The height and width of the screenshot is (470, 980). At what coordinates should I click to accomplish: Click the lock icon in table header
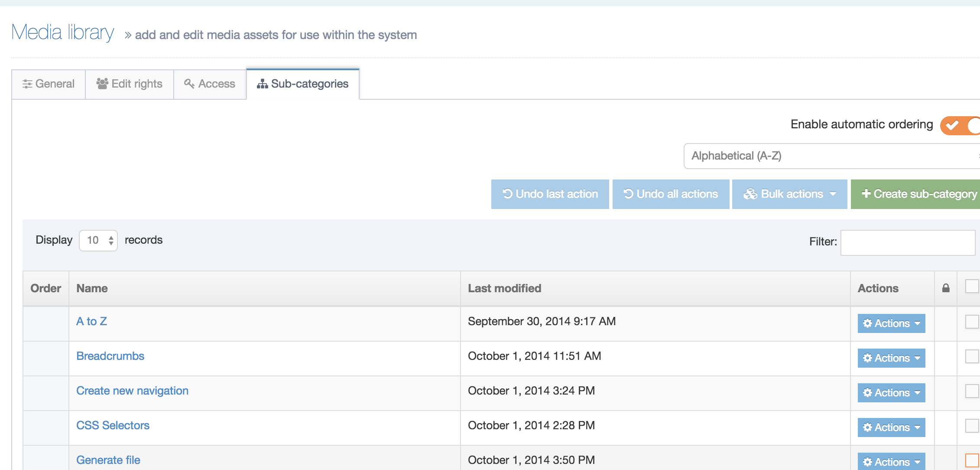coord(945,288)
